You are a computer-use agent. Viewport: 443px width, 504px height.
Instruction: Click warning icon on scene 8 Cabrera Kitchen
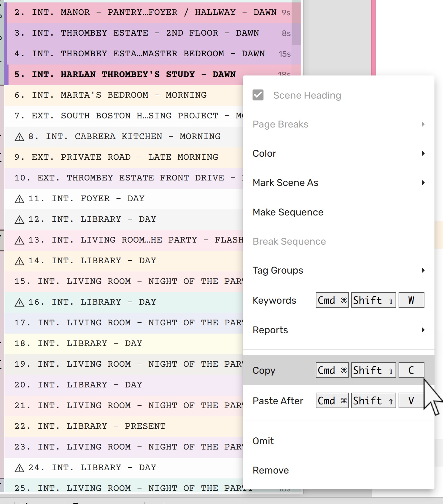click(19, 137)
